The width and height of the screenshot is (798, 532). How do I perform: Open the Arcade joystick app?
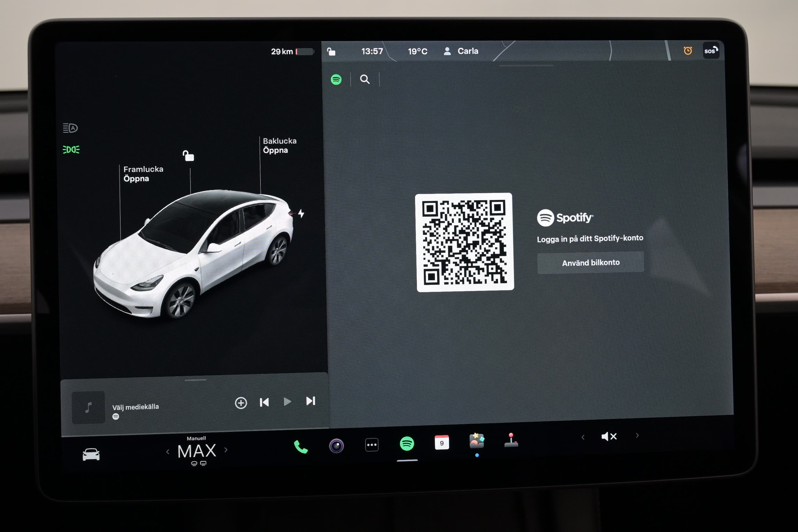(511, 440)
